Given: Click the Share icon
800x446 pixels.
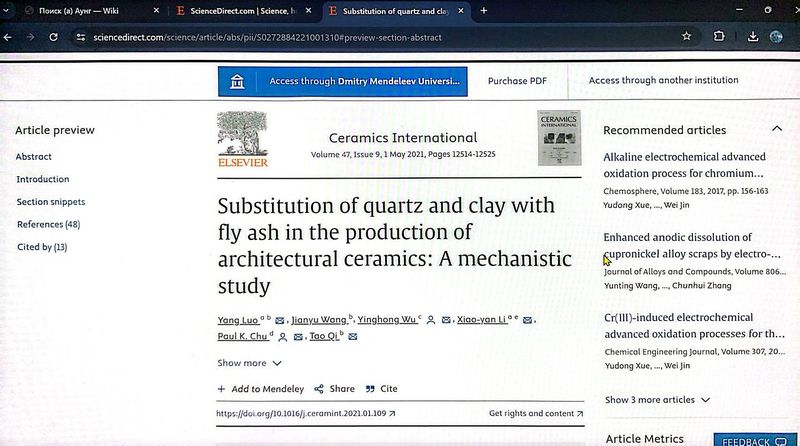Looking at the screenshot, I should [x=319, y=389].
